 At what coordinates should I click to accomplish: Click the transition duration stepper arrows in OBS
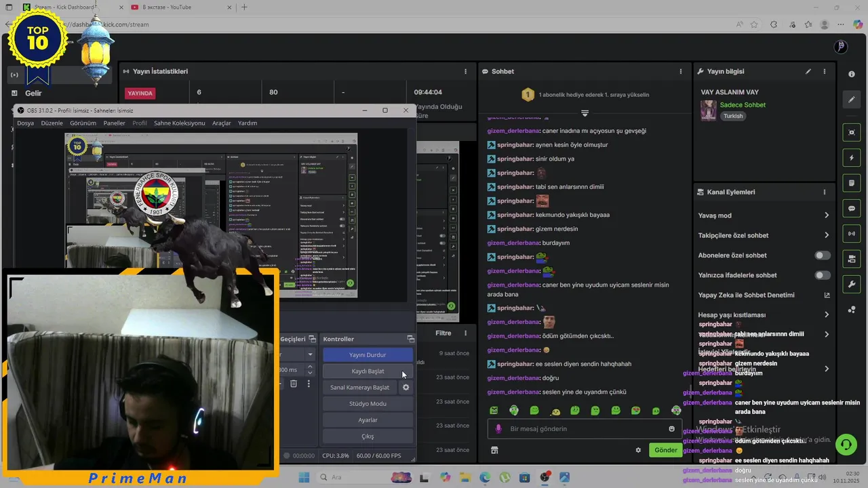[x=310, y=370]
